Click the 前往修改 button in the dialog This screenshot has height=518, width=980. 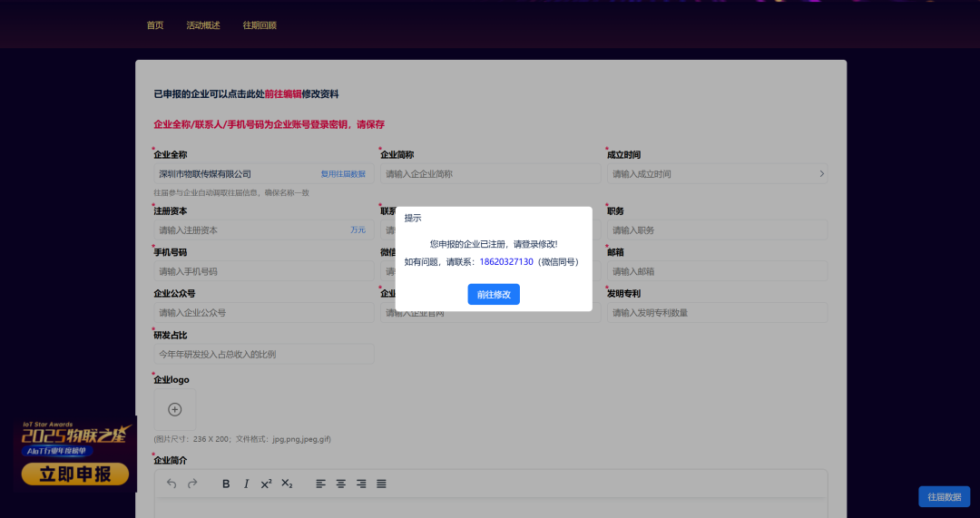pos(494,294)
